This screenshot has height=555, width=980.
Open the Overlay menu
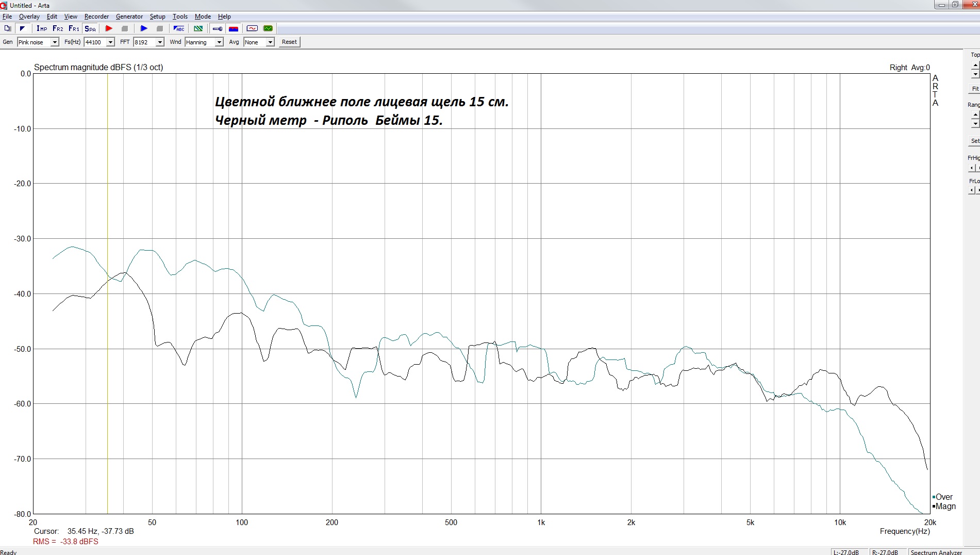pos(29,17)
